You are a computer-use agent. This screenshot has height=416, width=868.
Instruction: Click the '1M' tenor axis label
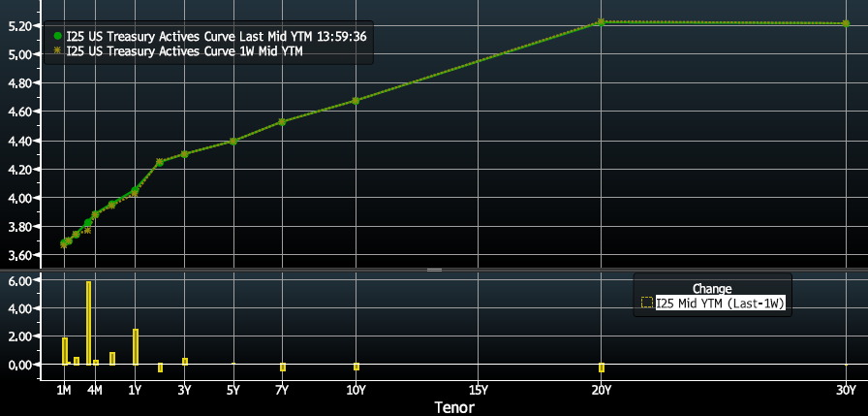pos(64,390)
